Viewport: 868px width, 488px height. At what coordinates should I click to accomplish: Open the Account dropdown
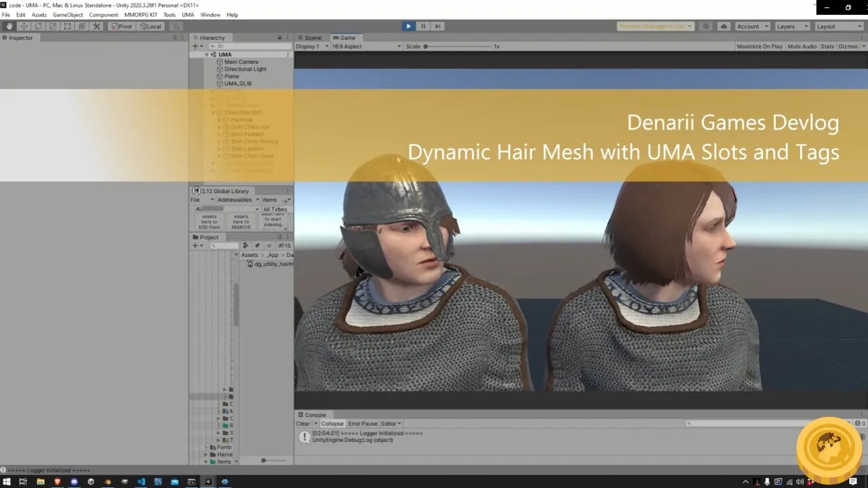click(x=752, y=26)
